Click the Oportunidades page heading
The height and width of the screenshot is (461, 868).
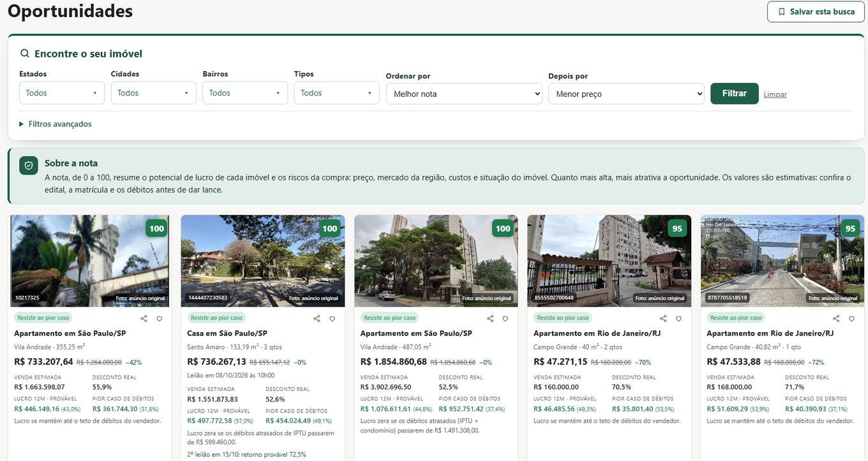pyautogui.click(x=70, y=11)
